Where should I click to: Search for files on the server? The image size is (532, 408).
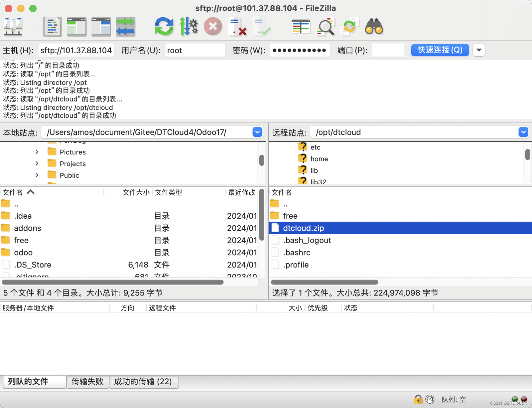point(374,27)
